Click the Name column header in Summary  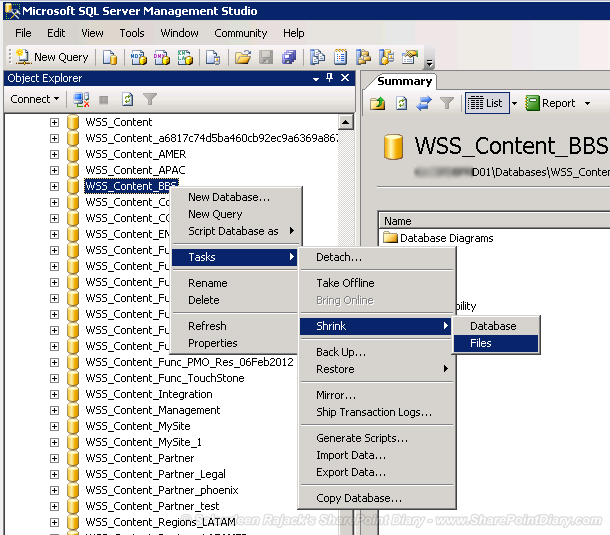pos(494,221)
